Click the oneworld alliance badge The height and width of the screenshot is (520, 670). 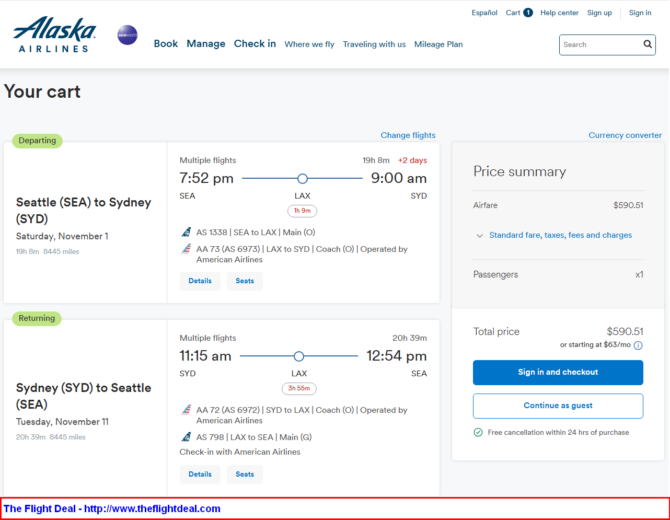tap(127, 35)
